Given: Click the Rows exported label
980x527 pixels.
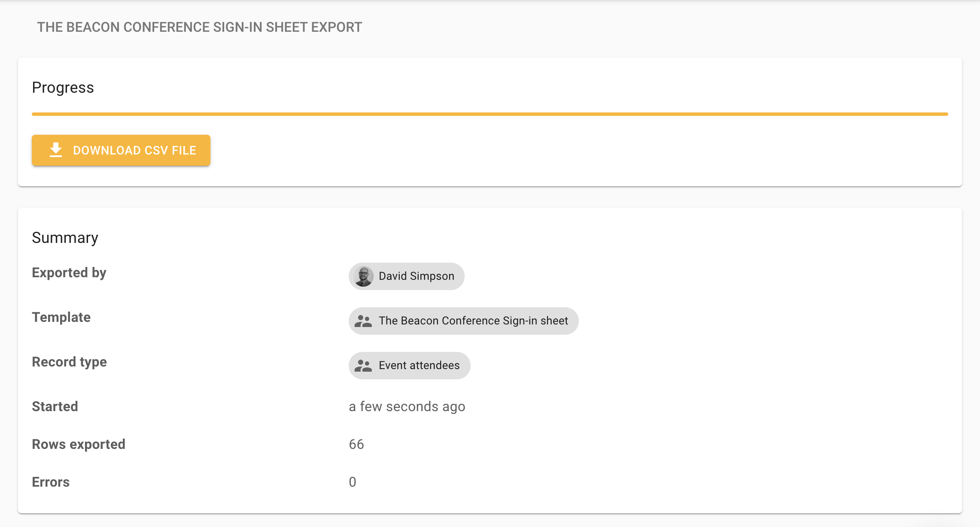Looking at the screenshot, I should pyautogui.click(x=79, y=444).
